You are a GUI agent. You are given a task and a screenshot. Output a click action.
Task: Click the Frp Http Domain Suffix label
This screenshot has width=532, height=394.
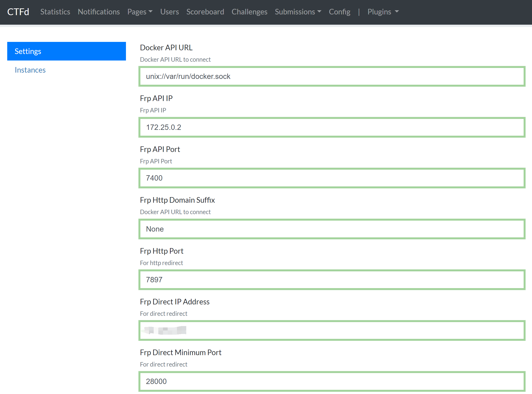point(177,200)
